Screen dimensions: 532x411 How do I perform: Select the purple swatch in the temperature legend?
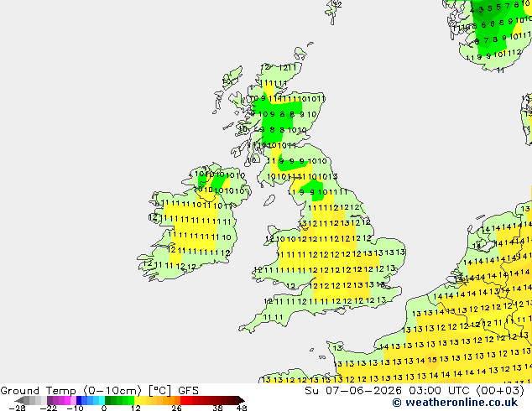tap(50, 400)
